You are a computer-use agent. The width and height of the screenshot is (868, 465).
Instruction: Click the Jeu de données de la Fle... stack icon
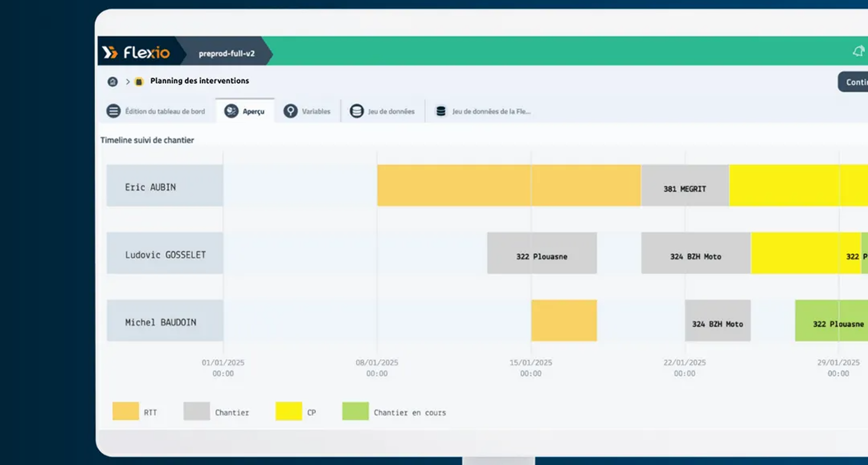(x=441, y=111)
